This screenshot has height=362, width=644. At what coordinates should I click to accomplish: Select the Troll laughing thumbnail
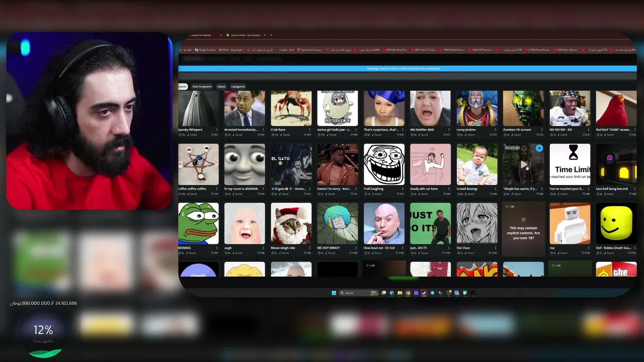point(384,164)
